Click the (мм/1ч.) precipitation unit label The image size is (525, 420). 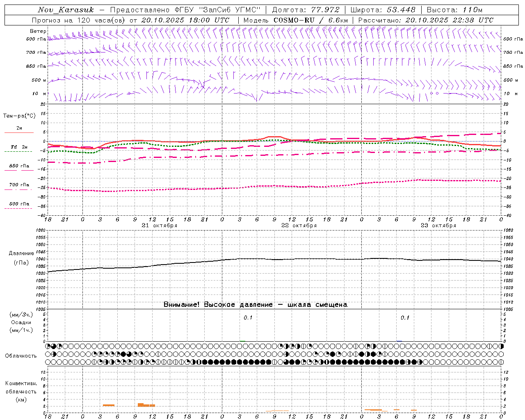coord(21,330)
